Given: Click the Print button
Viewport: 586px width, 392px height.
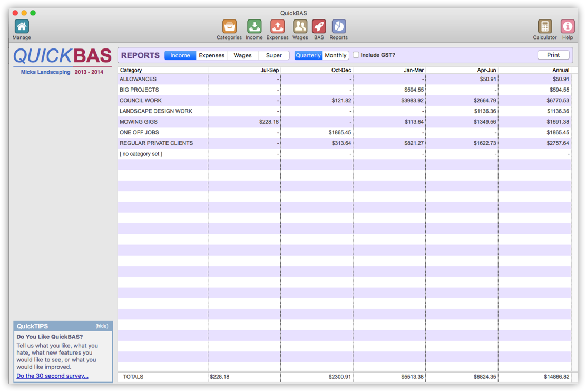Looking at the screenshot, I should click(553, 54).
